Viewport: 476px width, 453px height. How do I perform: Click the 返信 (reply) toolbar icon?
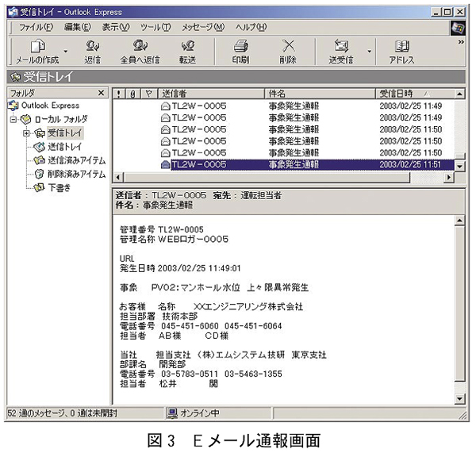point(92,52)
